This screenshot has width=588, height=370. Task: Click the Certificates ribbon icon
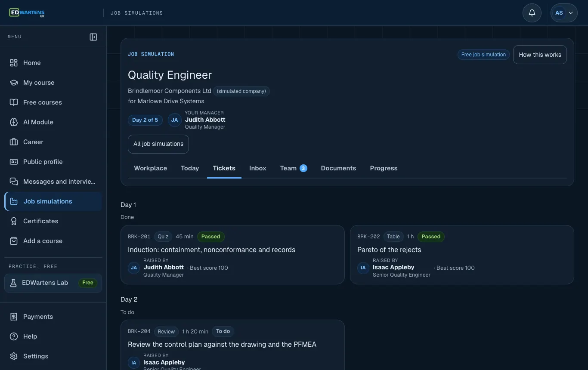click(14, 221)
